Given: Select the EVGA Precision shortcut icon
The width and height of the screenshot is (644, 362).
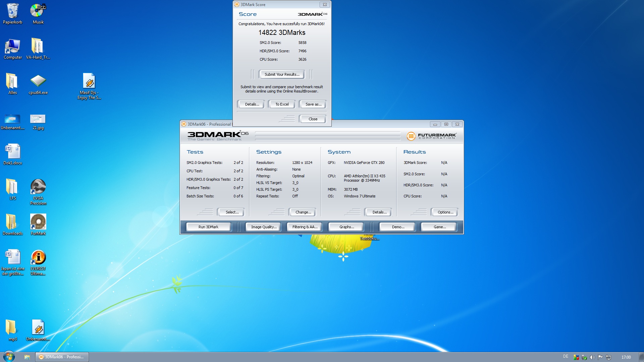Looking at the screenshot, I should tap(38, 192).
